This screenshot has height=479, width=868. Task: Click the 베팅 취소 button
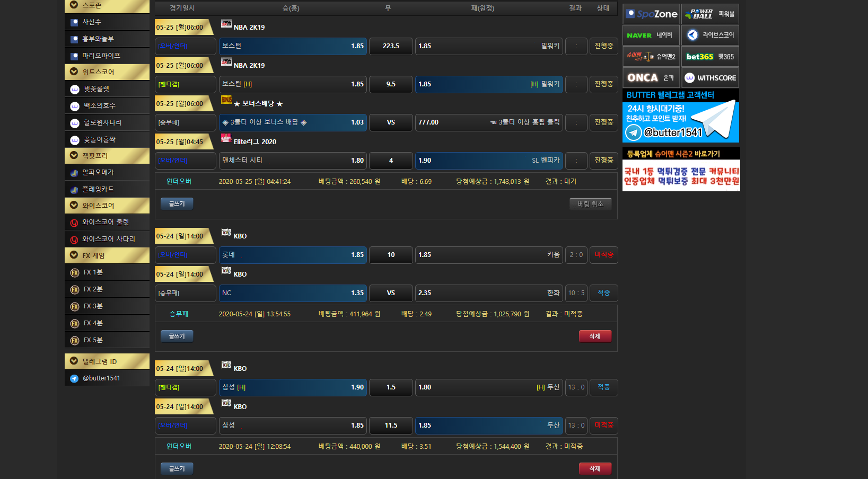590,204
